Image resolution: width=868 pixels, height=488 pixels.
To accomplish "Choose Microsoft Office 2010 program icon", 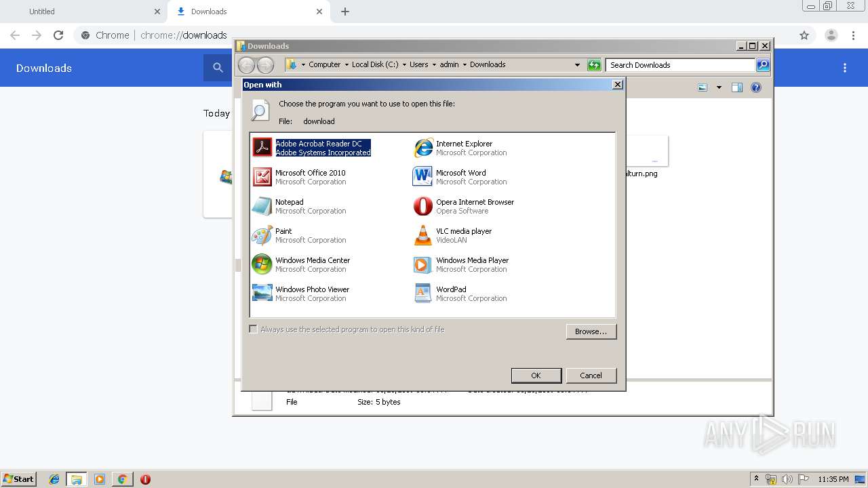I will (262, 176).
